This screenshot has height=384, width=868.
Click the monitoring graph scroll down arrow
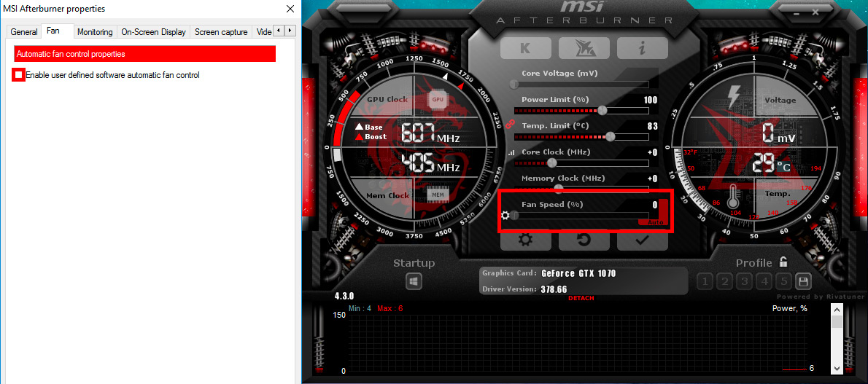click(x=837, y=367)
